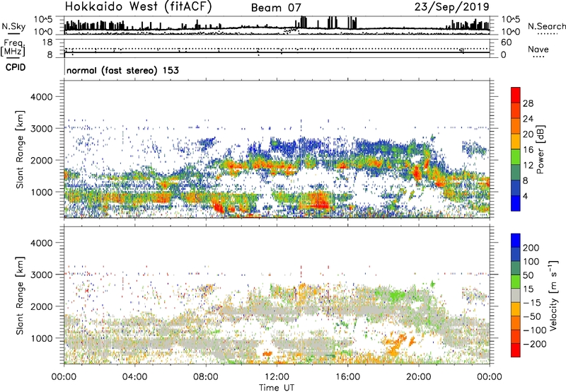Viewport: 566px width, 392px height.
Task: Click the '16:00' time axis label
Action: coord(347,377)
